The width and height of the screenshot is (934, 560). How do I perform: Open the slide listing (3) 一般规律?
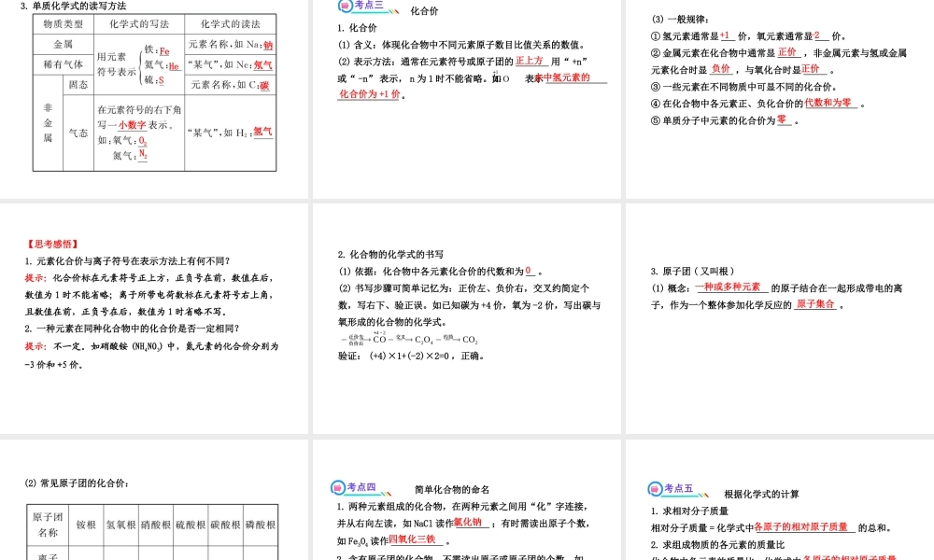[780, 99]
